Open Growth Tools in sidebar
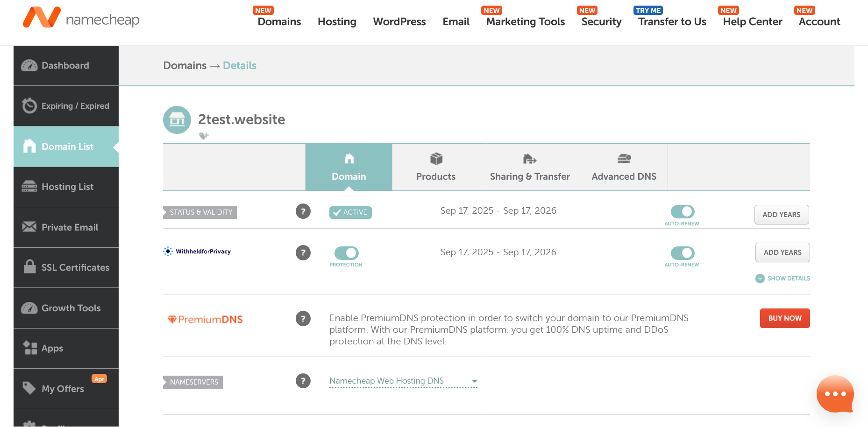Viewport: 868px width, 427px height. click(66, 308)
